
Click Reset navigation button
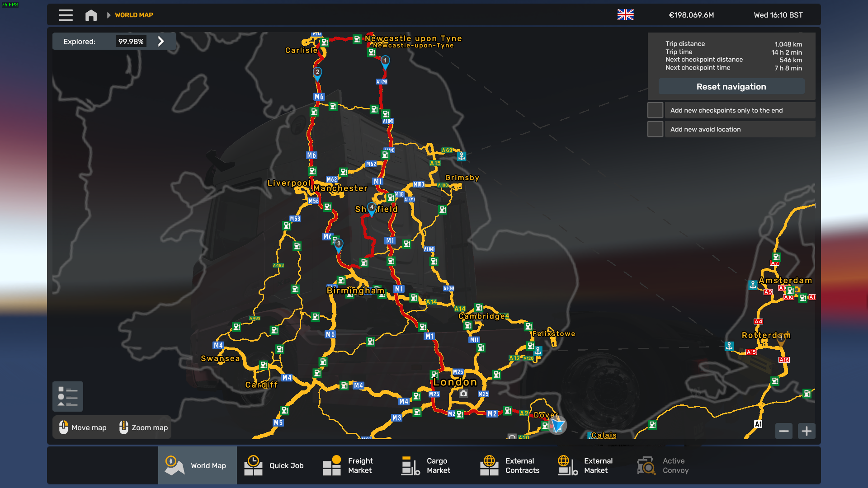[731, 87]
